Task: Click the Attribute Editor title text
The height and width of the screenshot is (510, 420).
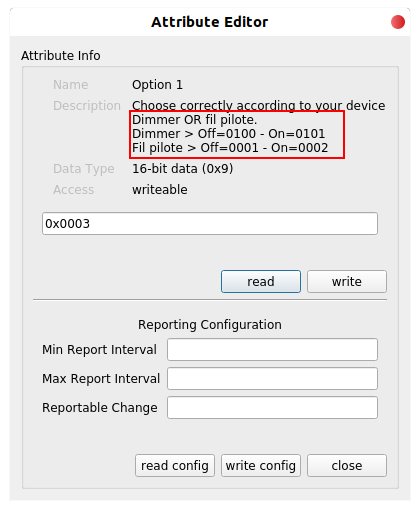Action: coord(209,22)
